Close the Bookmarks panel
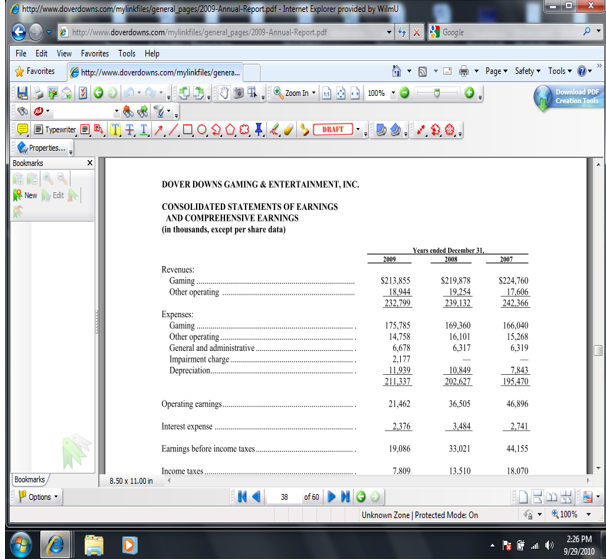Image resolution: width=606 pixels, height=560 pixels. 90,162
